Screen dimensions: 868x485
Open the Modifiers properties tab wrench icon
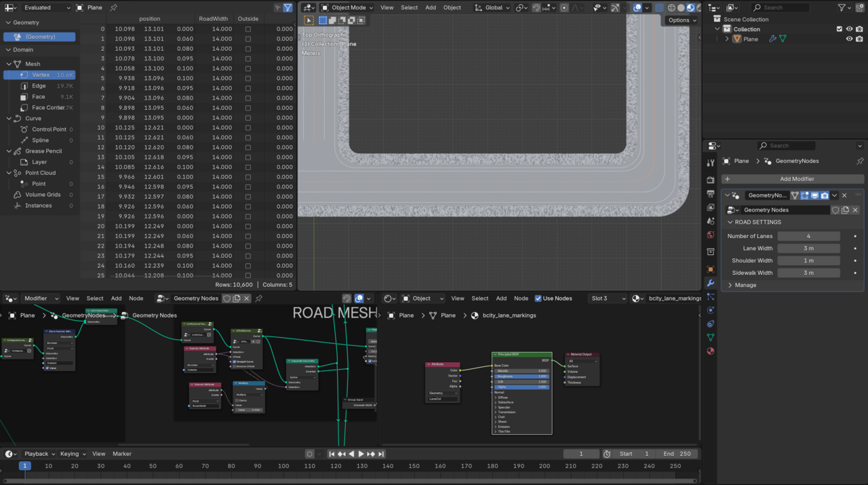(x=711, y=283)
